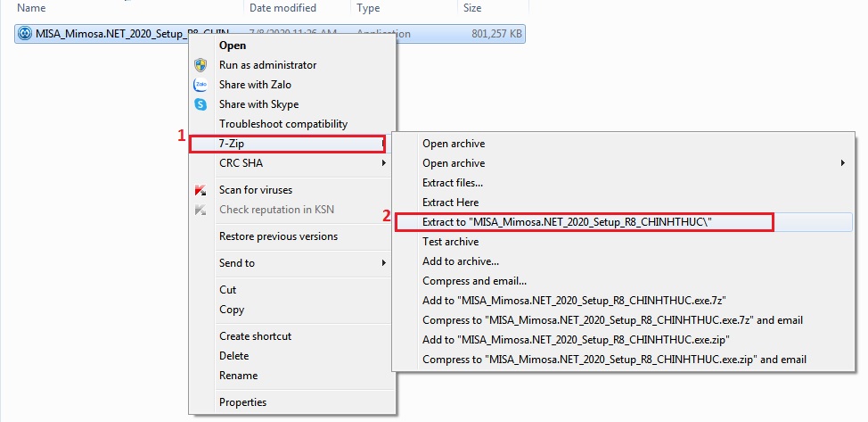868x422 pixels.
Task: Expand the Send to submenu arrow
Action: [x=383, y=263]
